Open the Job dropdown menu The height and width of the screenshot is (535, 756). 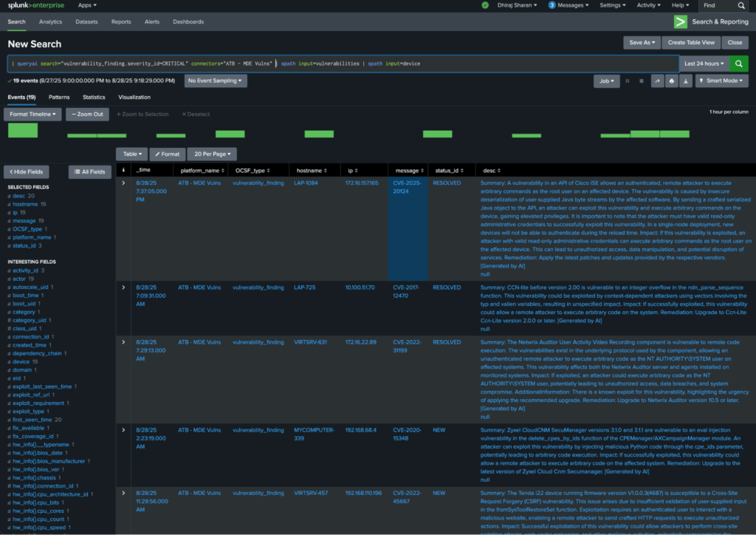(607, 81)
